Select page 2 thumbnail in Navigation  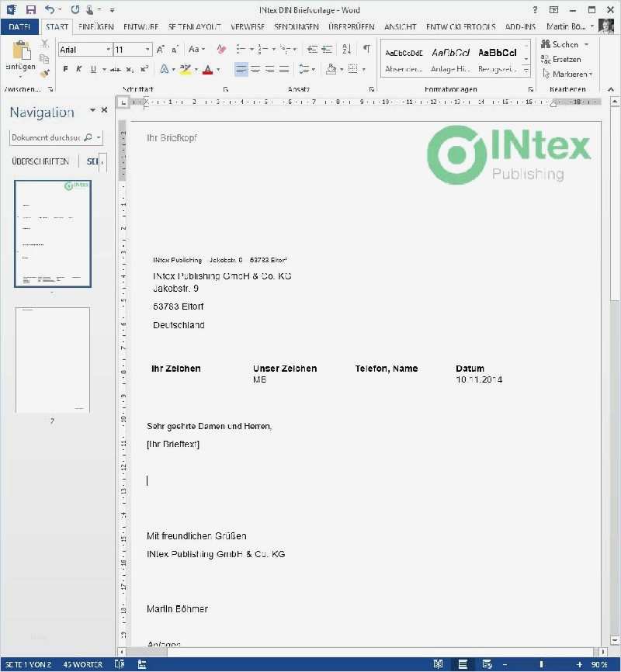53,360
